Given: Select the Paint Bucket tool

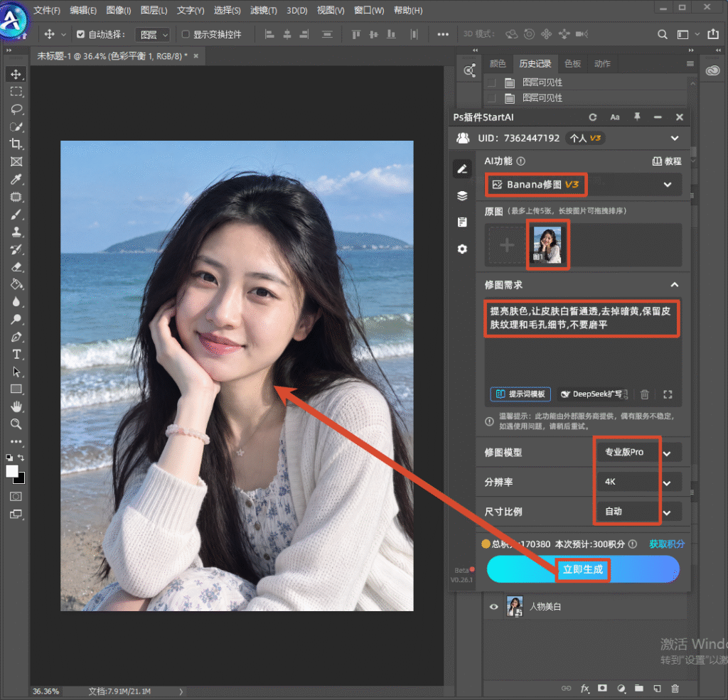Looking at the screenshot, I should [x=16, y=284].
